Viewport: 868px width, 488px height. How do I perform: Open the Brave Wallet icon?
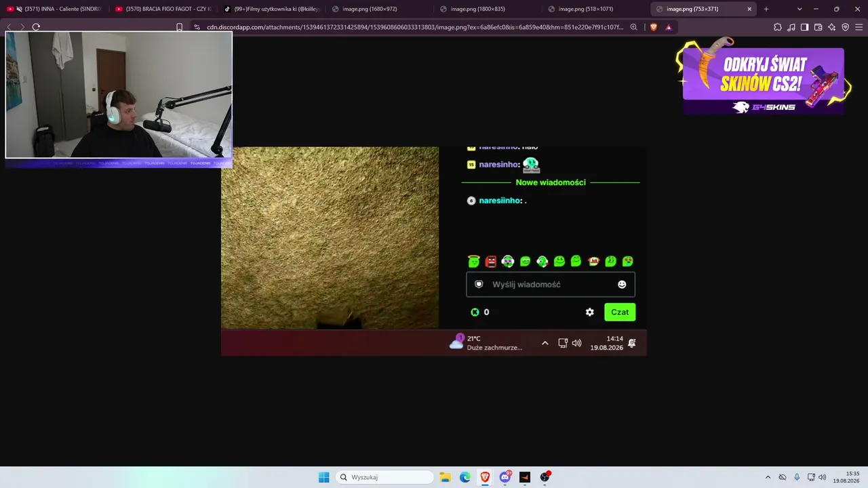tap(818, 27)
